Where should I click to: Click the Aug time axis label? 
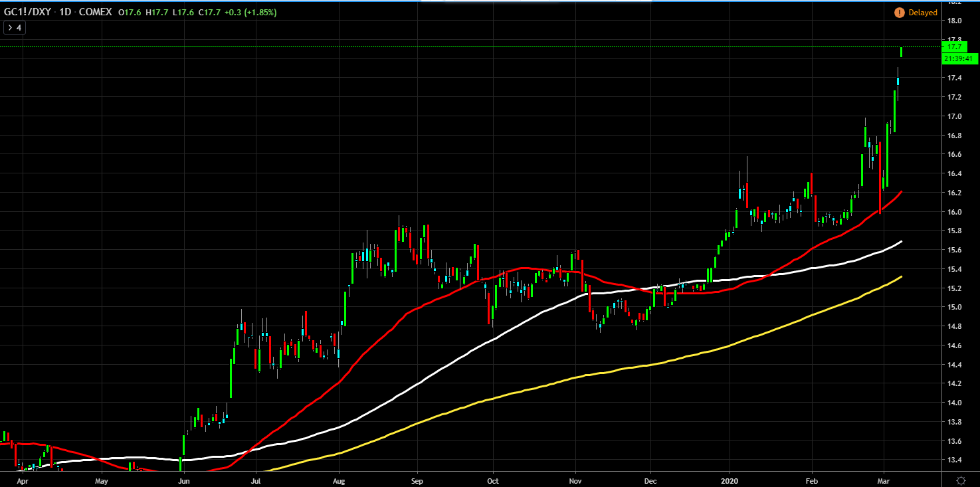tap(339, 479)
